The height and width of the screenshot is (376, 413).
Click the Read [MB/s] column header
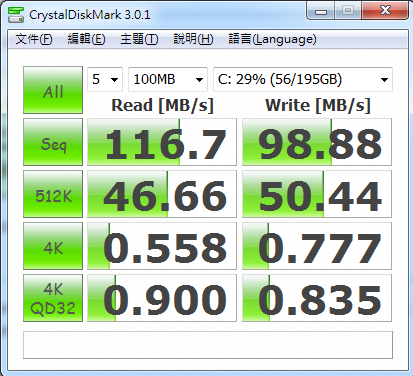pos(162,106)
